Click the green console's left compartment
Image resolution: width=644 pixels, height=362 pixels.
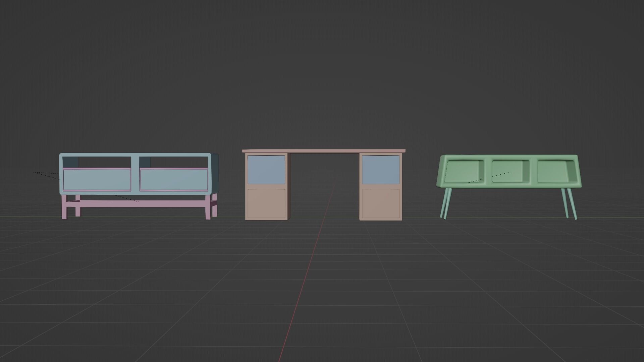(x=464, y=172)
